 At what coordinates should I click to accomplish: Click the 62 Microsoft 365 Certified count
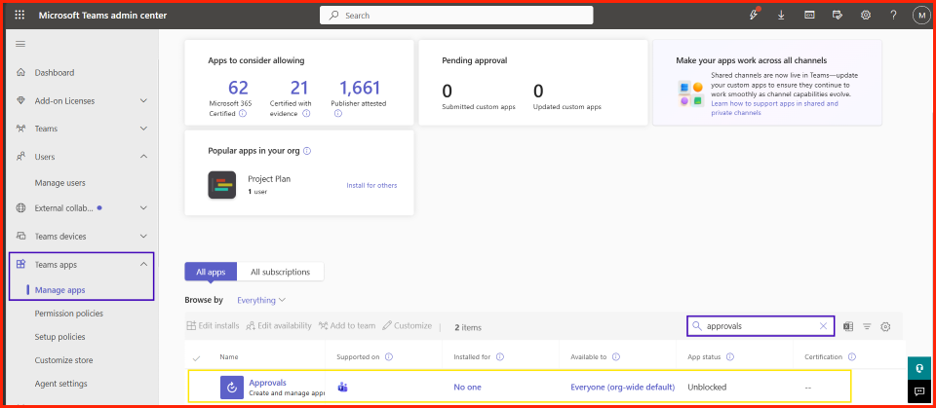click(238, 88)
